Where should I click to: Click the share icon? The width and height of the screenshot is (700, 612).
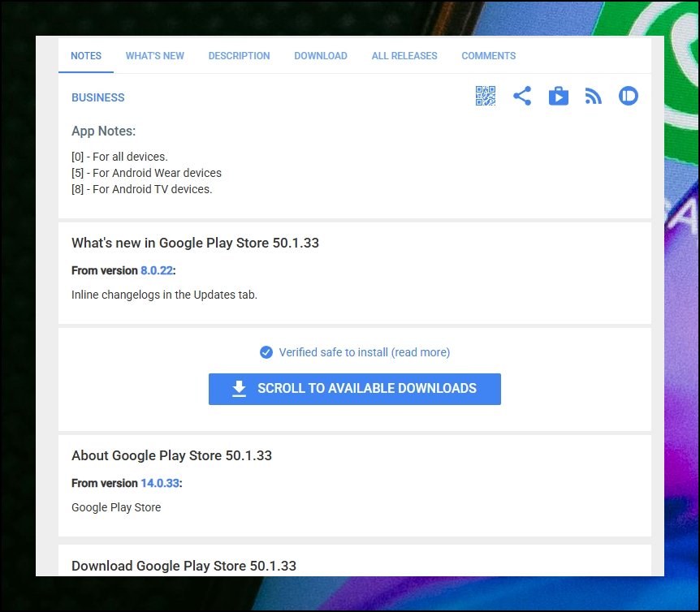click(x=522, y=96)
